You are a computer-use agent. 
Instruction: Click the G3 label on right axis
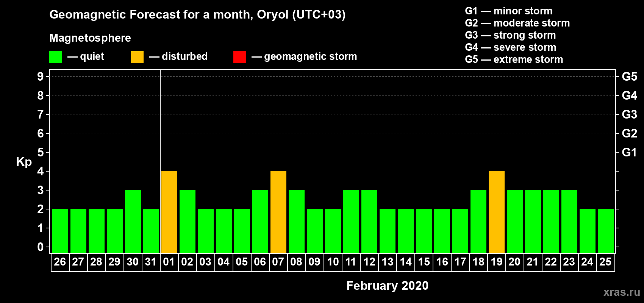630,114
